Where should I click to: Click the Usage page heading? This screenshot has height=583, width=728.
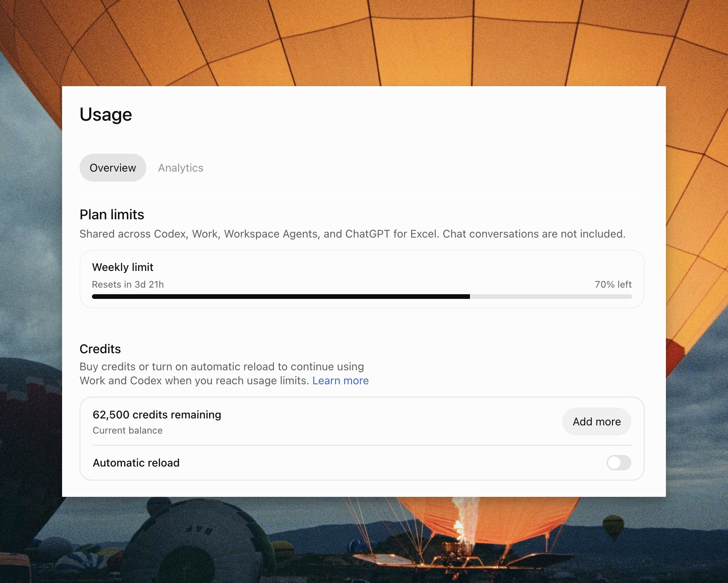pos(106,115)
